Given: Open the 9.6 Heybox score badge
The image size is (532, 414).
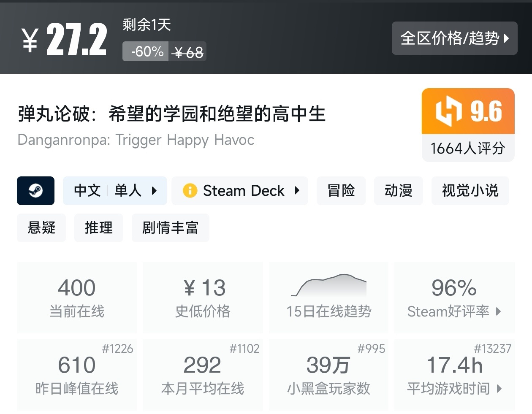Looking at the screenshot, I should [468, 111].
